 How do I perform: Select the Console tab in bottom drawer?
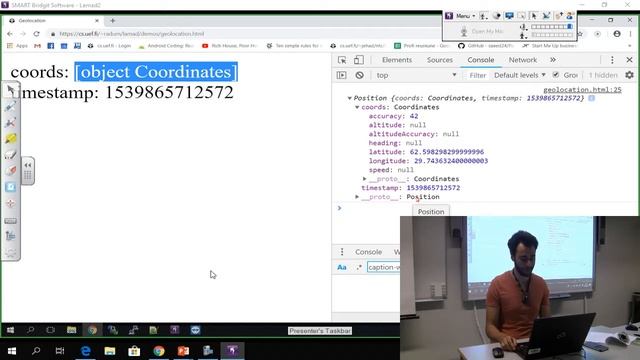click(x=368, y=252)
